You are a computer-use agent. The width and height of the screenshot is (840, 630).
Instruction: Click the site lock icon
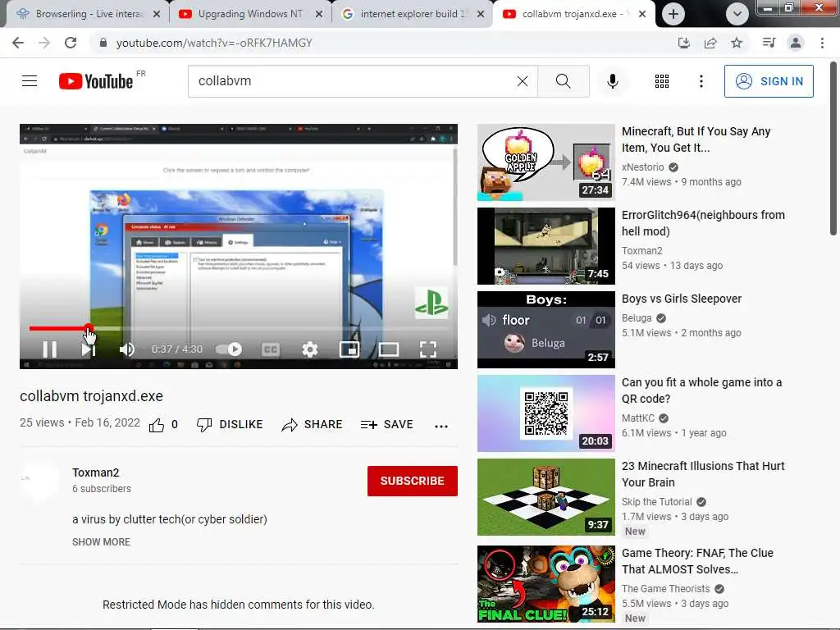(x=103, y=43)
